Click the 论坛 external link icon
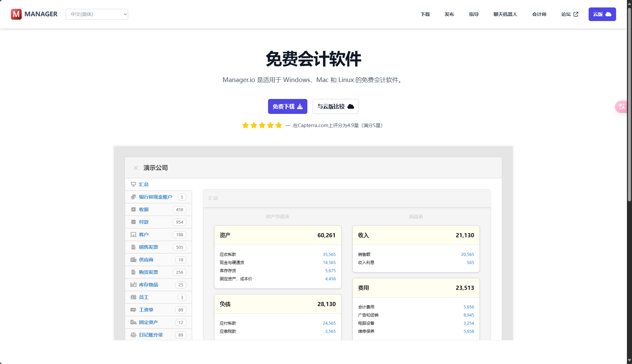Image resolution: width=632 pixels, height=364 pixels. (576, 14)
